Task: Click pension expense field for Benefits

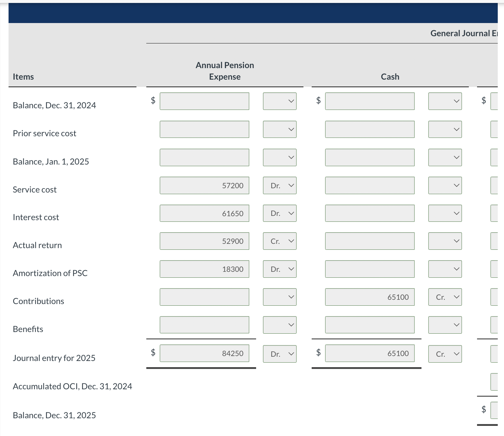Action: (x=204, y=325)
